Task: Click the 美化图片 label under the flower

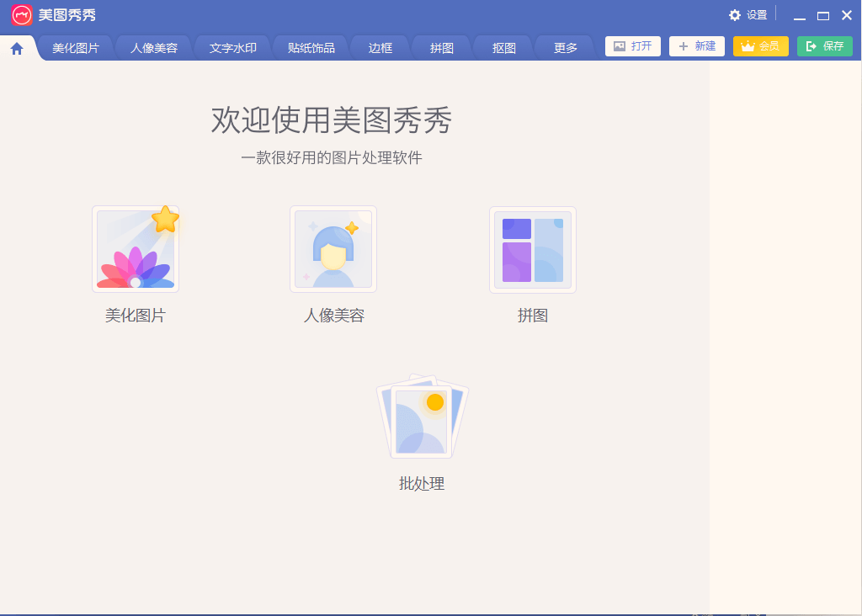Action: [x=136, y=316]
